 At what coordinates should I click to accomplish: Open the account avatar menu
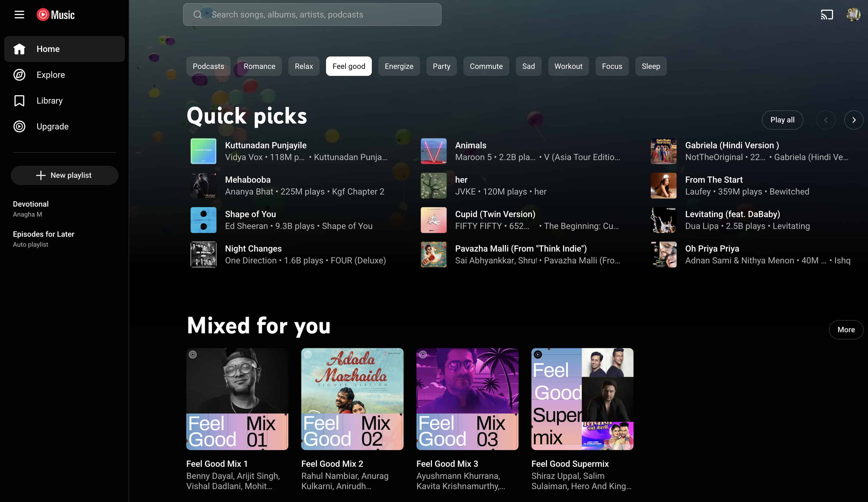(853, 15)
